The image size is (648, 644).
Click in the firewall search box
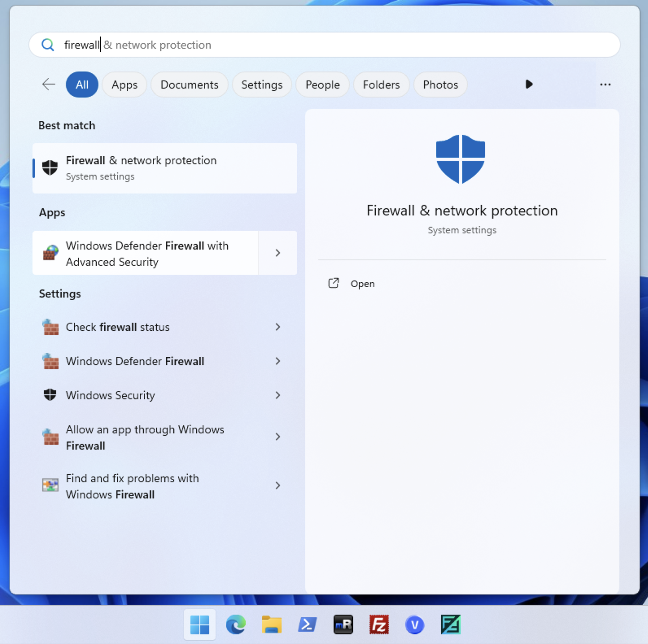click(324, 45)
